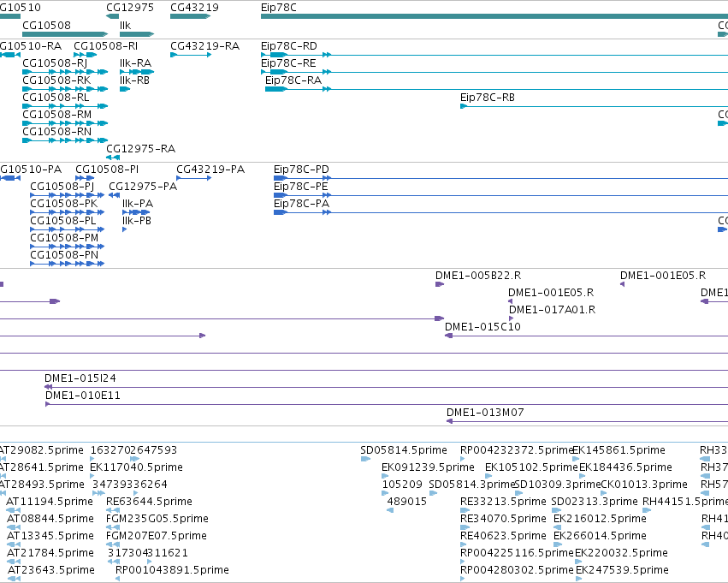Click the DME1-013M07 BAC label
The height and width of the screenshot is (583, 728).
click(x=485, y=413)
